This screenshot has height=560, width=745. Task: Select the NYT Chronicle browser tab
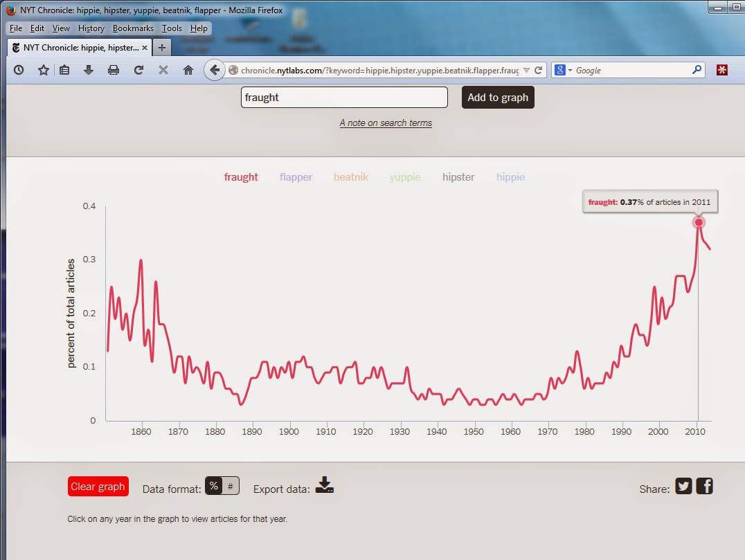point(80,48)
